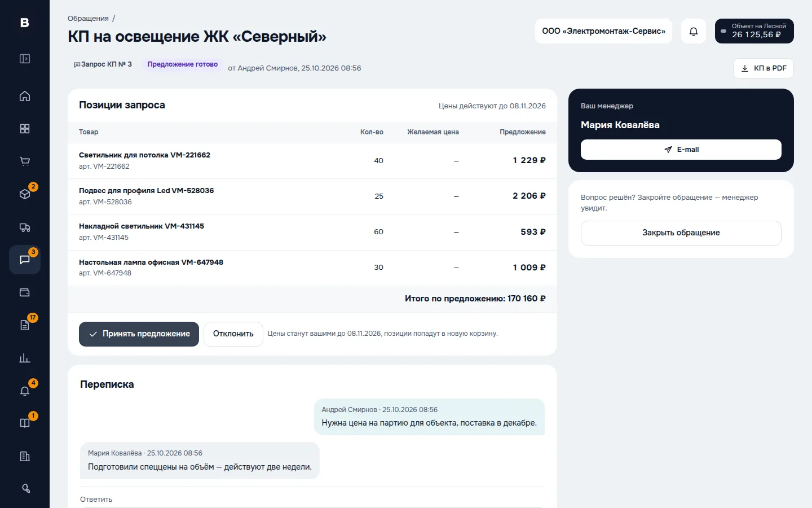812x508 pixels.
Task: Open the messages icon with badge 3
Action: click(x=25, y=260)
